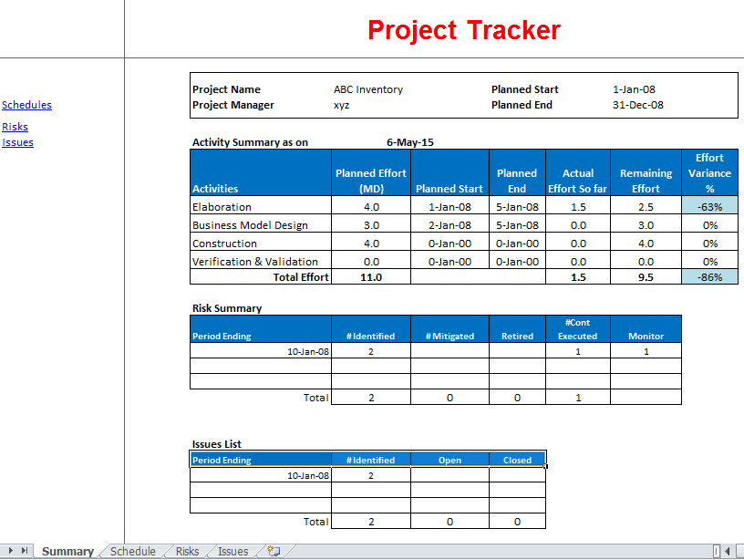Click the next sheet navigation arrow
Screen dimensions: 744x560
(x=10, y=551)
